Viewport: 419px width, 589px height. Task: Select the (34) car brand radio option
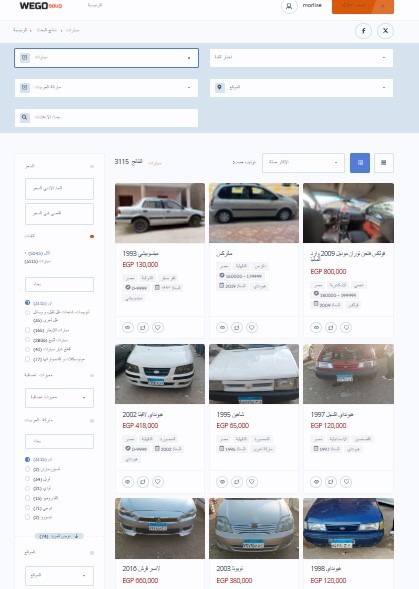(x=27, y=479)
